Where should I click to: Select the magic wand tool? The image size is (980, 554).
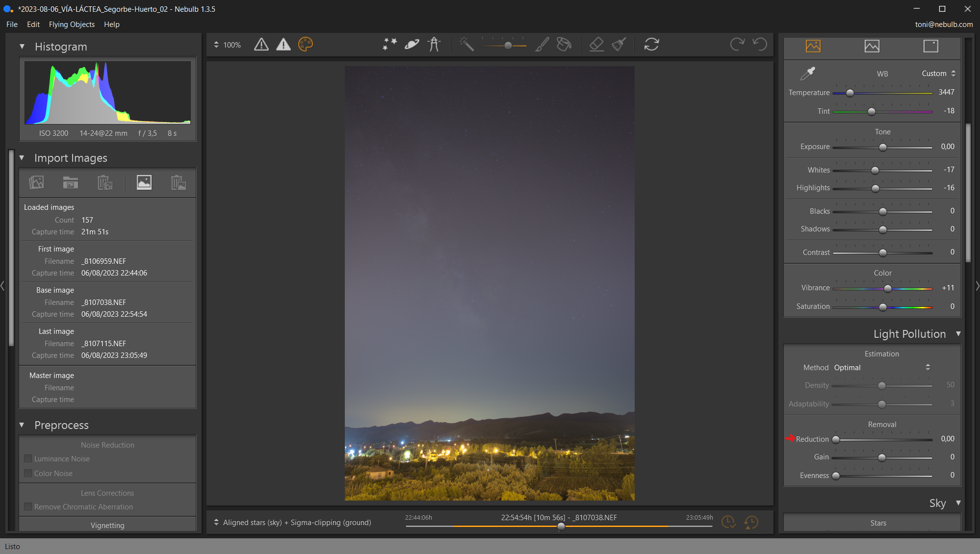466,45
